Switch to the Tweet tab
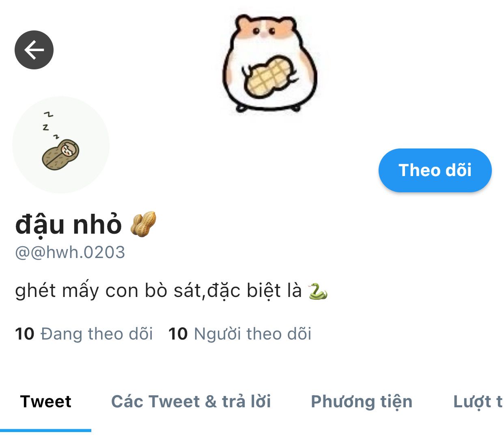 [45, 402]
